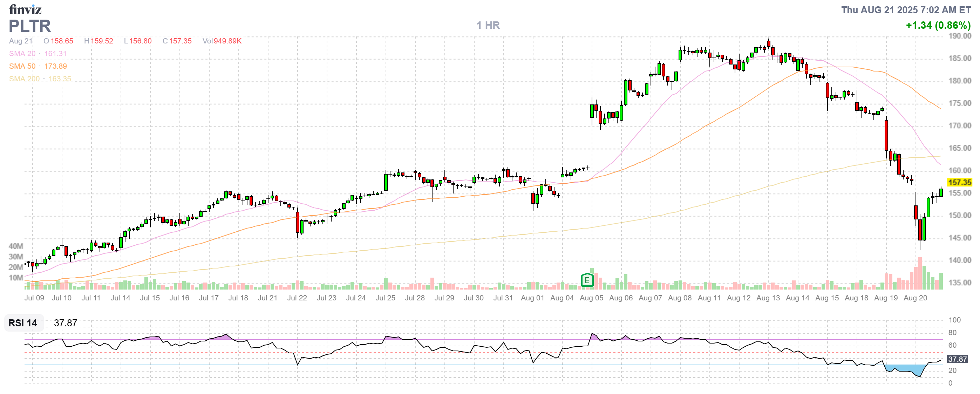Click the 40M volume axis label
Image resolution: width=980 pixels, height=394 pixels.
(16, 246)
